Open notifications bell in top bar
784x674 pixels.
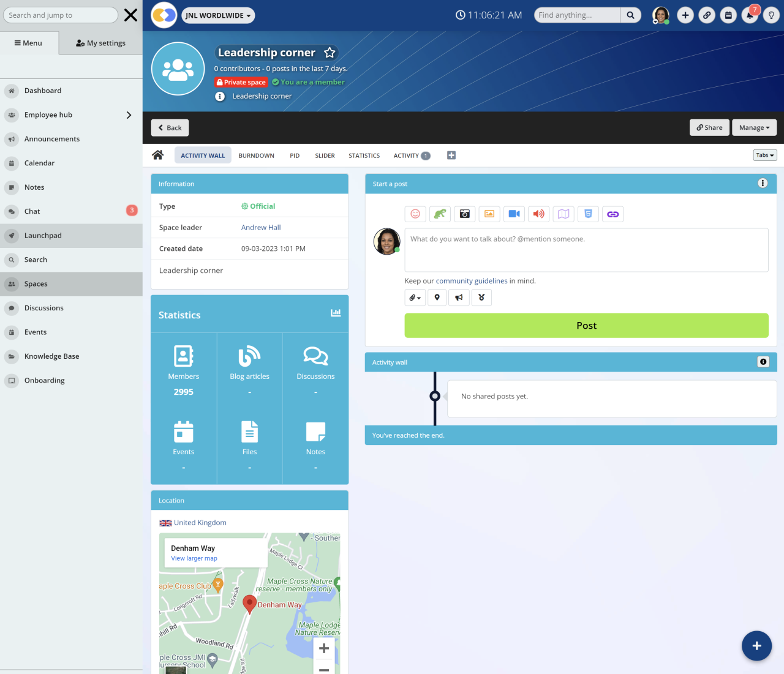tap(750, 15)
